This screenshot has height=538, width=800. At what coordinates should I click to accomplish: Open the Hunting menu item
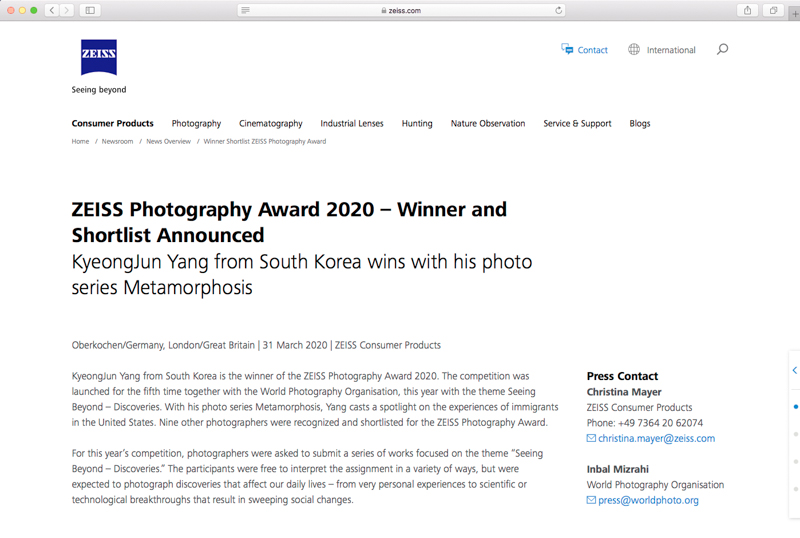(x=417, y=124)
